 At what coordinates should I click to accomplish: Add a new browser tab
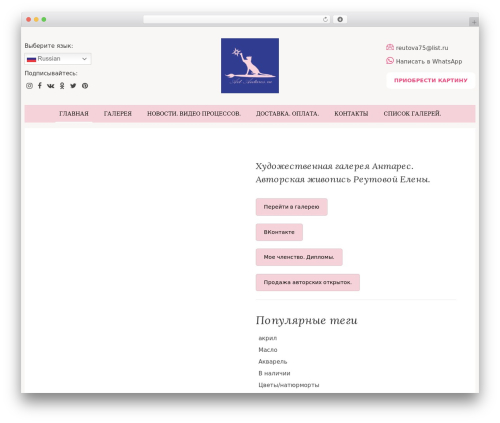(474, 22)
